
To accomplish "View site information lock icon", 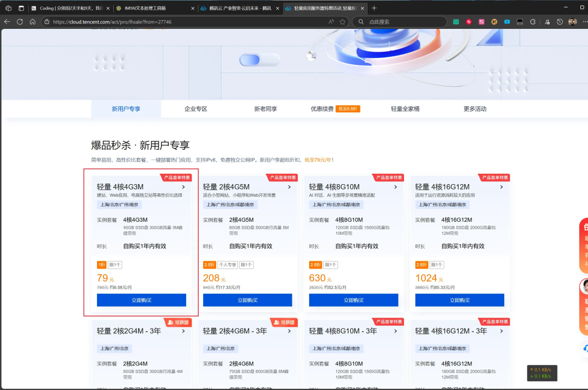I will pyautogui.click(x=47, y=22).
